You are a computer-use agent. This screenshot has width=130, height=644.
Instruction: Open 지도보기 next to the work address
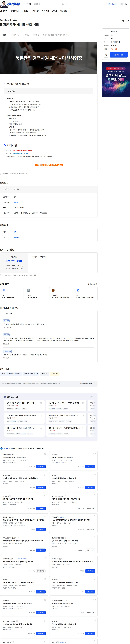point(45,213)
